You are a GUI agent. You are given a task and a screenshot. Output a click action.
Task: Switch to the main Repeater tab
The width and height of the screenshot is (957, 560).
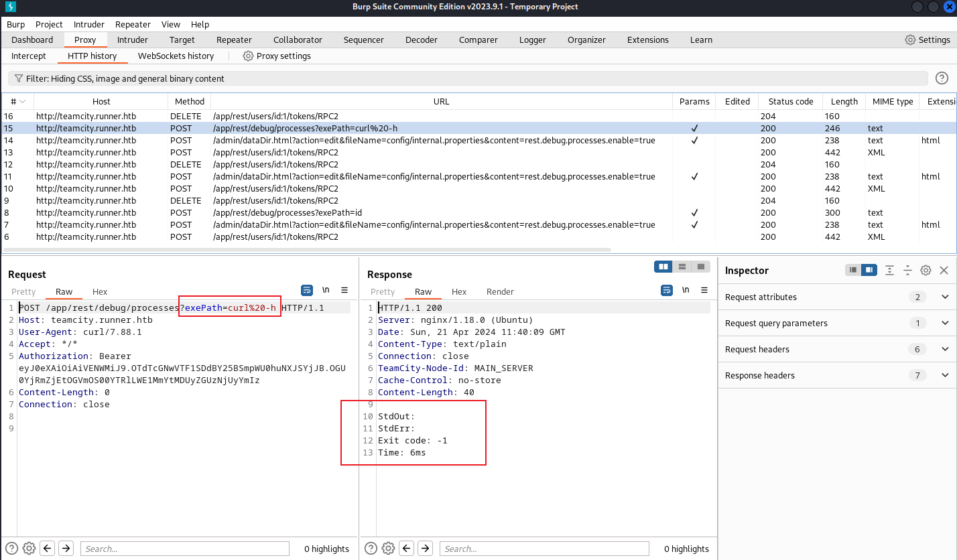[234, 40]
